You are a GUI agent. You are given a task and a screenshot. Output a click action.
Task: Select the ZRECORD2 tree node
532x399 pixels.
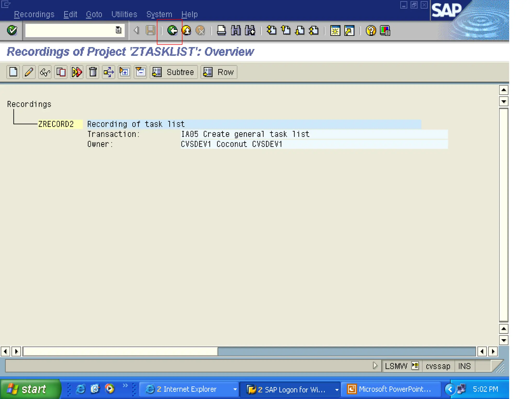56,124
